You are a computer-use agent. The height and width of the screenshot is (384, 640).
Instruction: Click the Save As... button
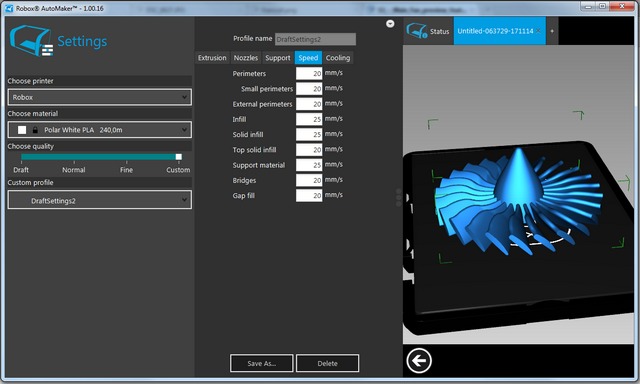tap(262, 363)
